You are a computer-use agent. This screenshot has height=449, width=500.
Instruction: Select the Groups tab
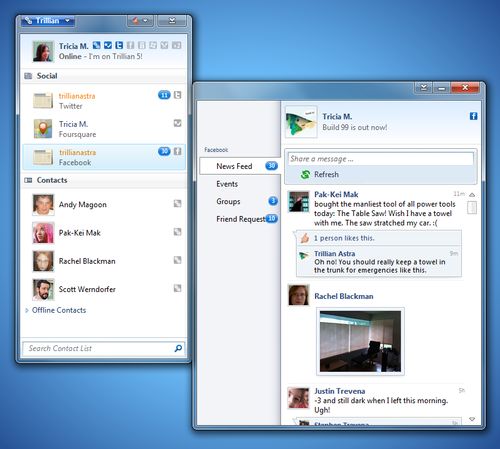(240, 201)
